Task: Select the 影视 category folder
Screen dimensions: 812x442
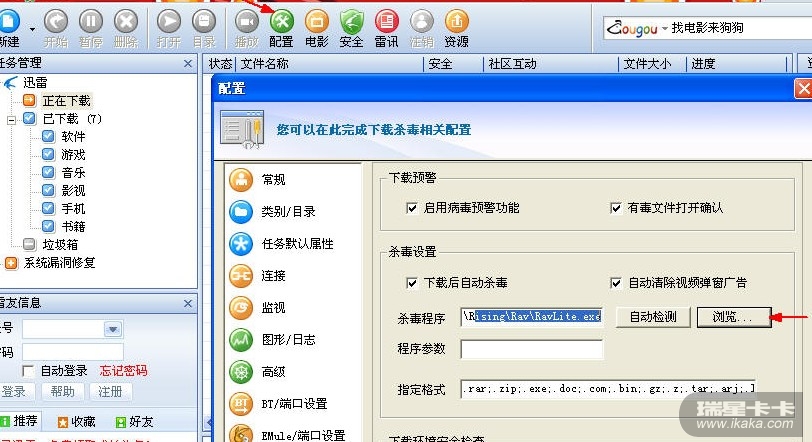Action: [73, 190]
